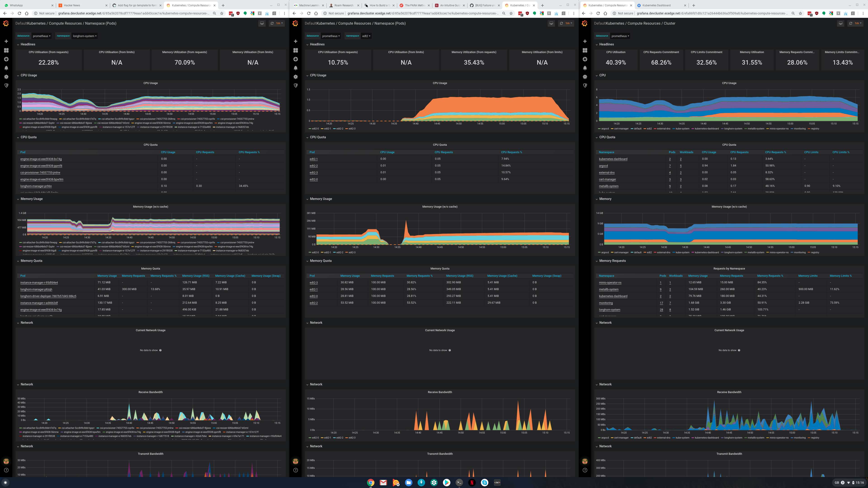The height and width of the screenshot is (488, 868).
Task: Switch to the Kubernetes Dashboard tab in the right window
Action: point(661,5)
